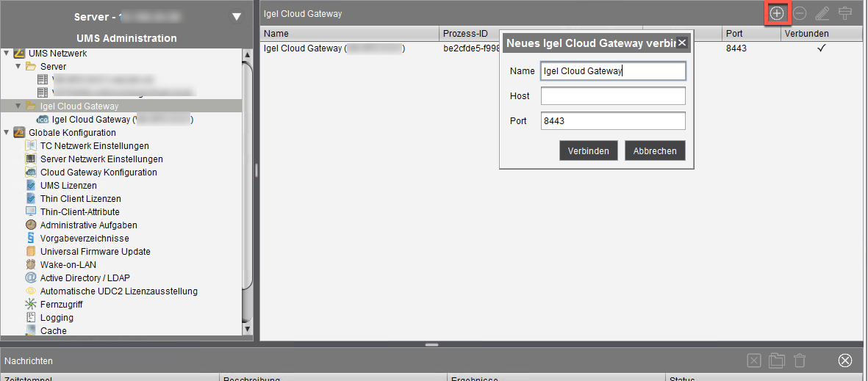Click the Logging icon
Viewport: 868px width, 381px height.
click(31, 318)
